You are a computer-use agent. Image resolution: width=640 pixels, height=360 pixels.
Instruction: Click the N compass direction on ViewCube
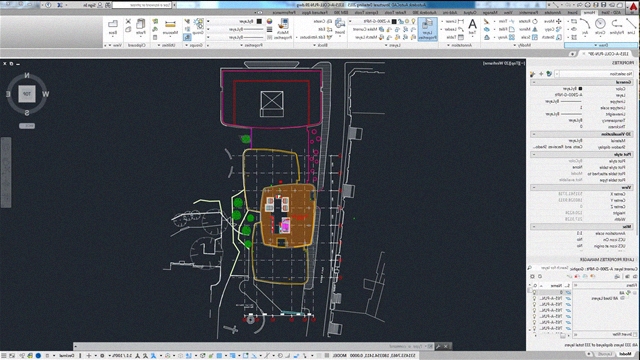point(27,75)
